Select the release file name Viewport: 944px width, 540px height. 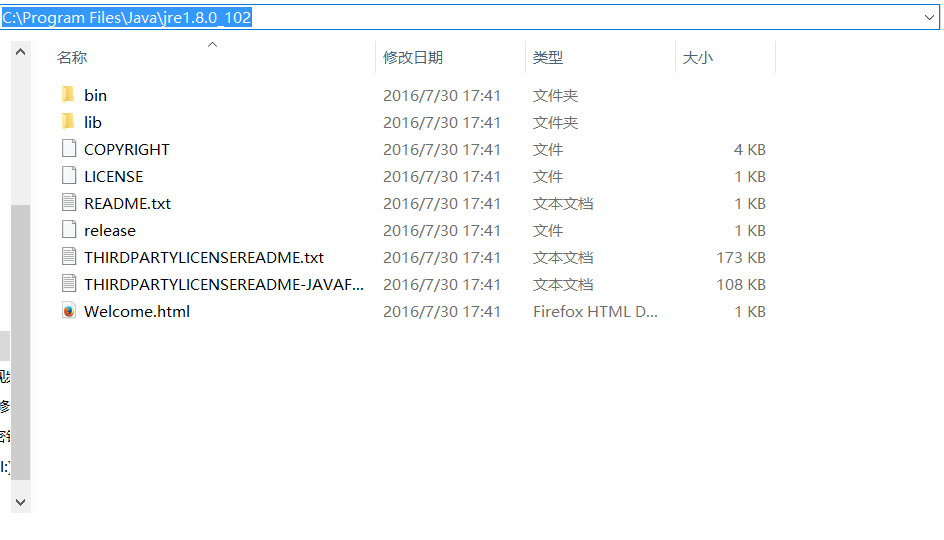pos(110,231)
